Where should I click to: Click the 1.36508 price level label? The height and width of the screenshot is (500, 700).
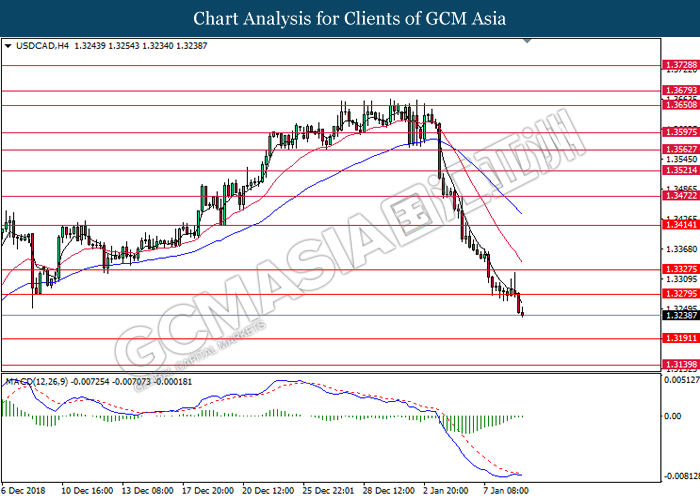coord(681,105)
